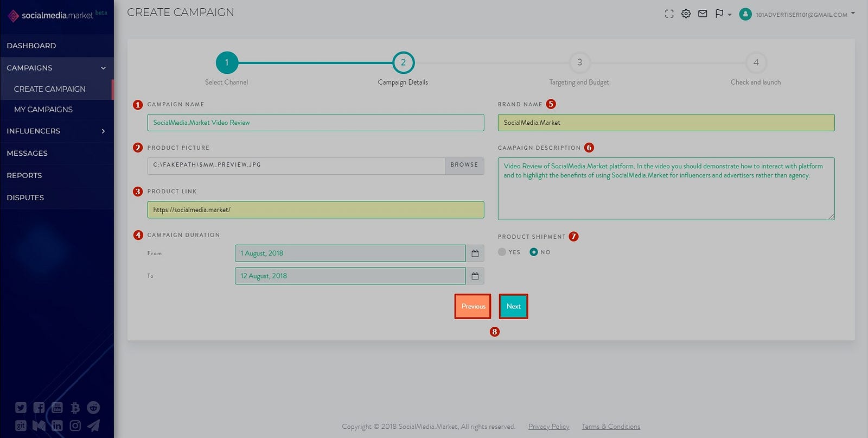Image resolution: width=868 pixels, height=438 pixels.
Task: Open the flag dropdown arrow
Action: [x=730, y=15]
